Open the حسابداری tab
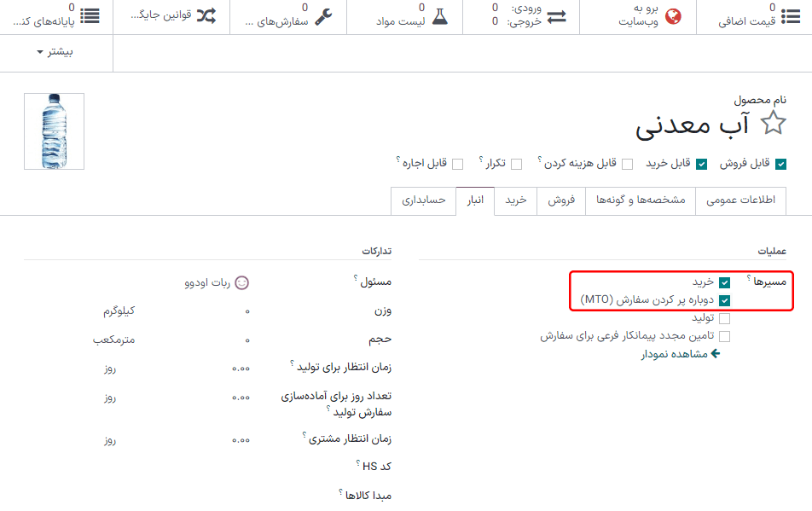The width and height of the screenshot is (812, 511). coord(423,200)
